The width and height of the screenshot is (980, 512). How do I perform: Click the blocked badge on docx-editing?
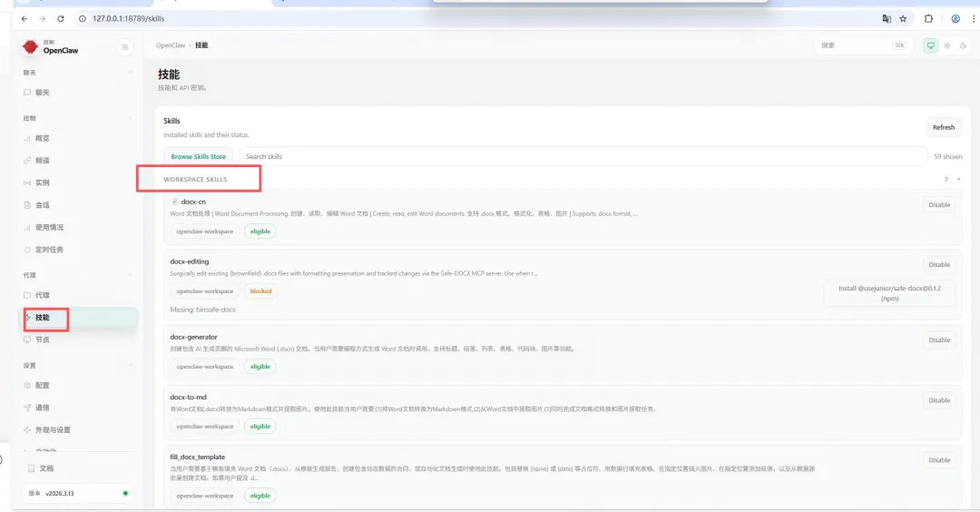coord(260,291)
